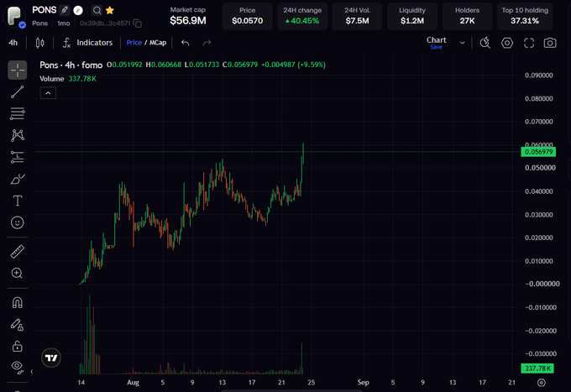Collapse left toolbar with small arrow
This screenshot has width=571, height=392.
(x=32, y=372)
